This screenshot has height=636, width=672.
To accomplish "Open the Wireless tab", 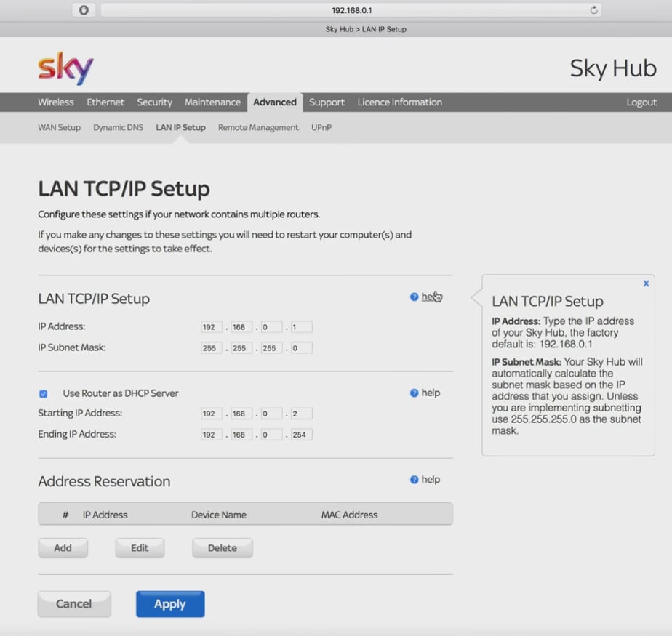I will [x=56, y=102].
